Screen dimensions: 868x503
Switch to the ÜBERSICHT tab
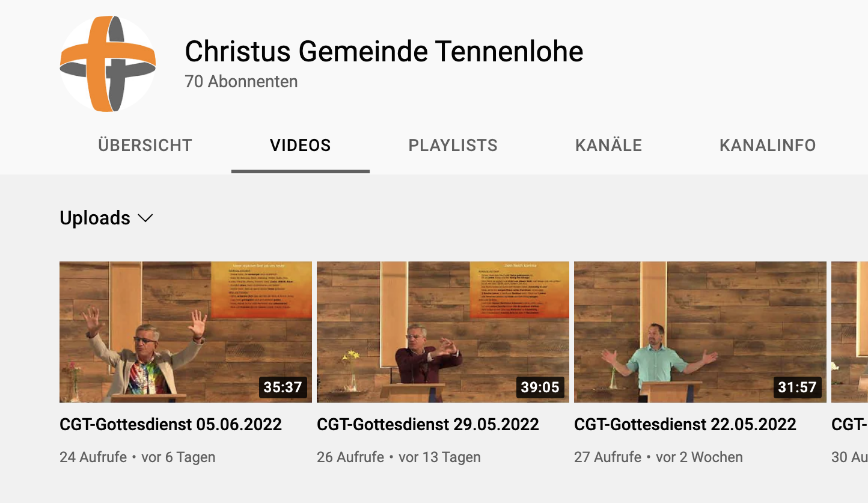pyautogui.click(x=145, y=146)
